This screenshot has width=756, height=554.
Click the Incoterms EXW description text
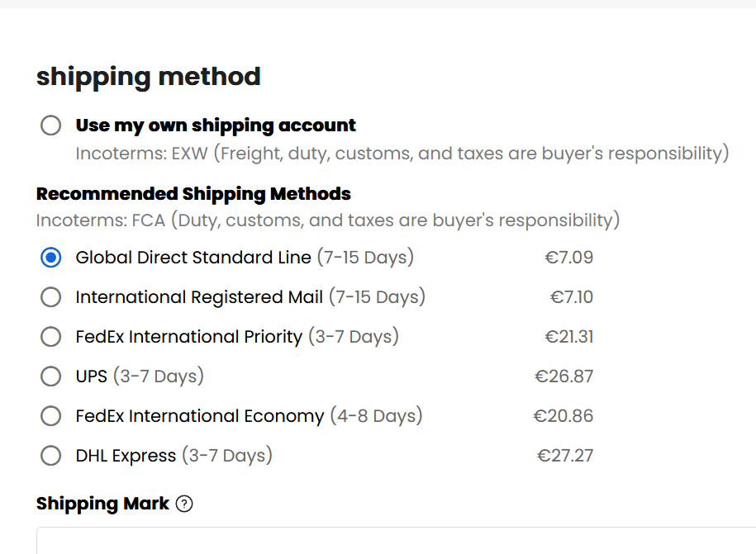click(x=402, y=154)
